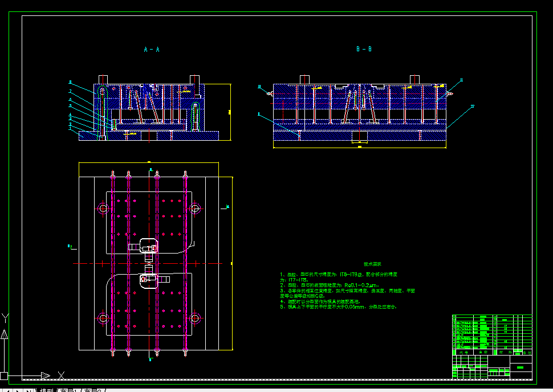Select part callout number 27 in B-B view
This screenshot has width=553, height=392.
click(473, 106)
